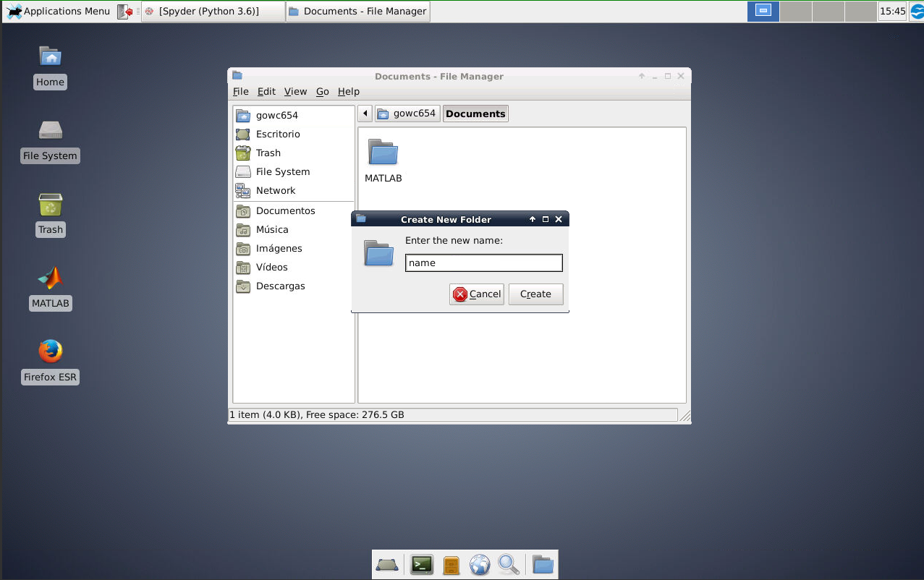This screenshot has width=924, height=580.
Task: Select the first workspace in switcher
Action: (x=763, y=11)
